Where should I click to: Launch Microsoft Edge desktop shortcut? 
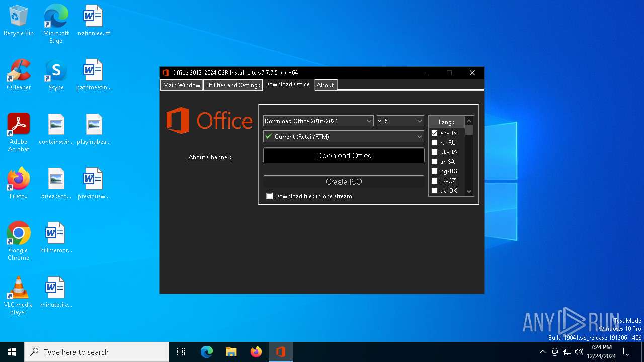(x=56, y=24)
